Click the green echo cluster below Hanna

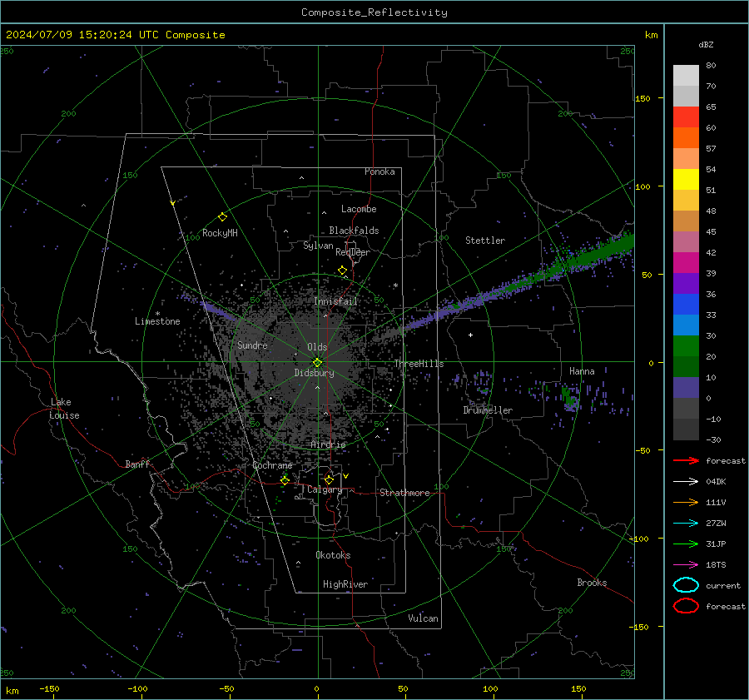tap(570, 398)
